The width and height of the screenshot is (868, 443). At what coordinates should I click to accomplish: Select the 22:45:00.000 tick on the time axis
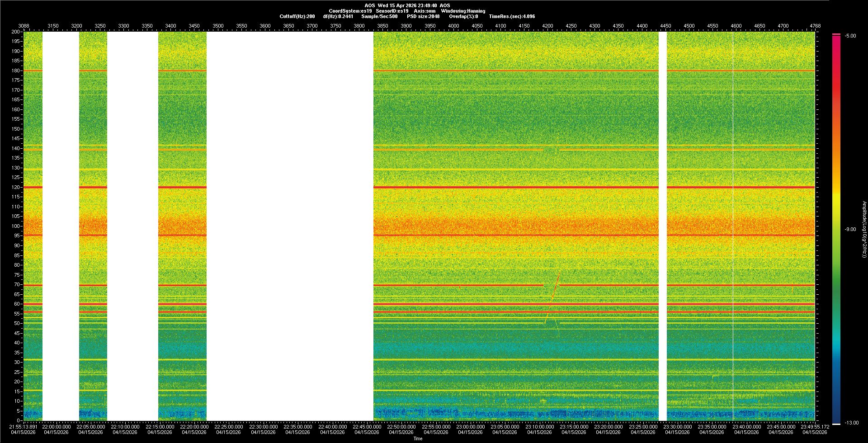pyautogui.click(x=367, y=427)
